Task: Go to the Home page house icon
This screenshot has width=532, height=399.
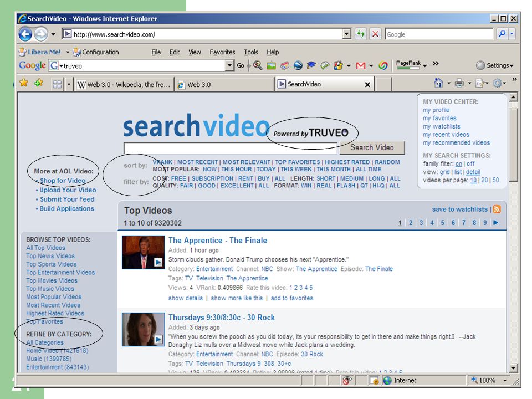Action: [x=439, y=83]
